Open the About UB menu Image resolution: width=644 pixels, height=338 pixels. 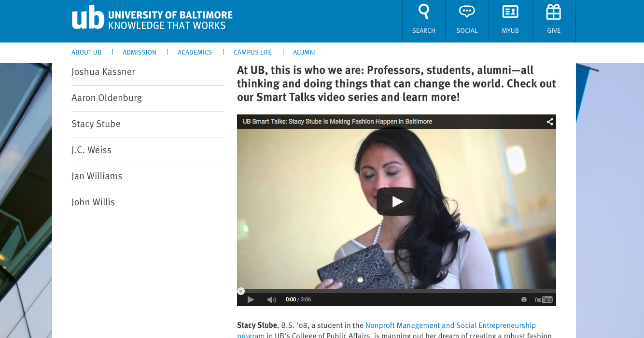86,53
